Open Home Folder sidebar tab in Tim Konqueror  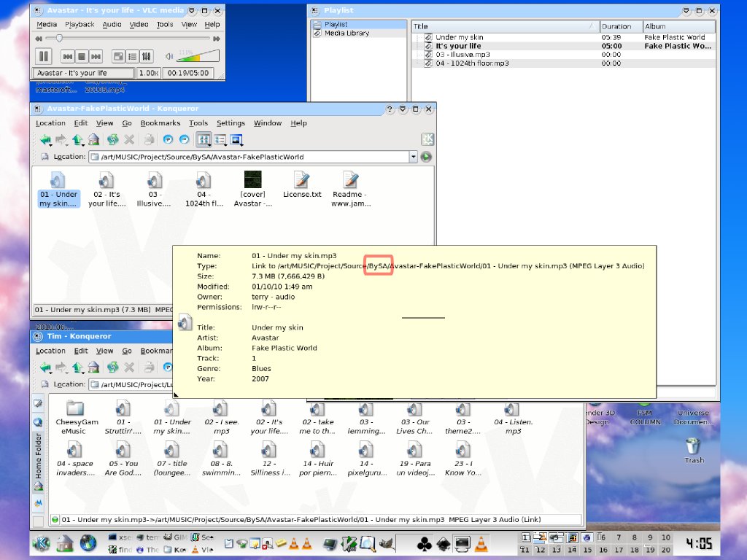[39, 462]
